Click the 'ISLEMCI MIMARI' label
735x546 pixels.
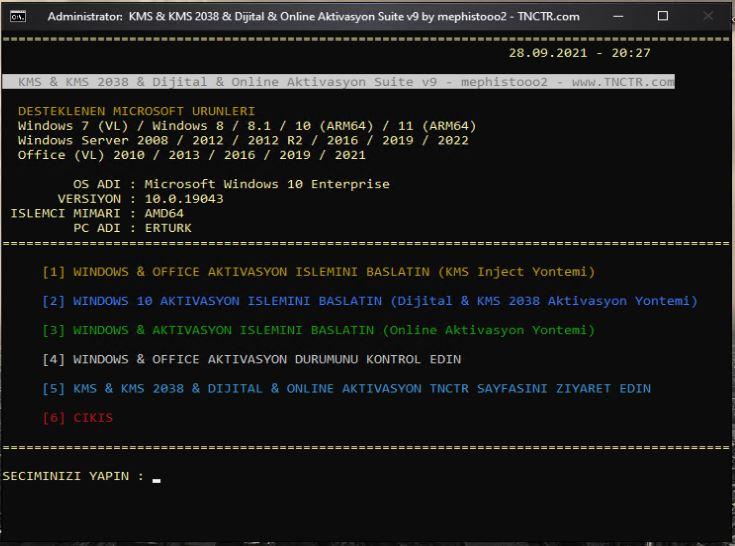click(x=66, y=213)
